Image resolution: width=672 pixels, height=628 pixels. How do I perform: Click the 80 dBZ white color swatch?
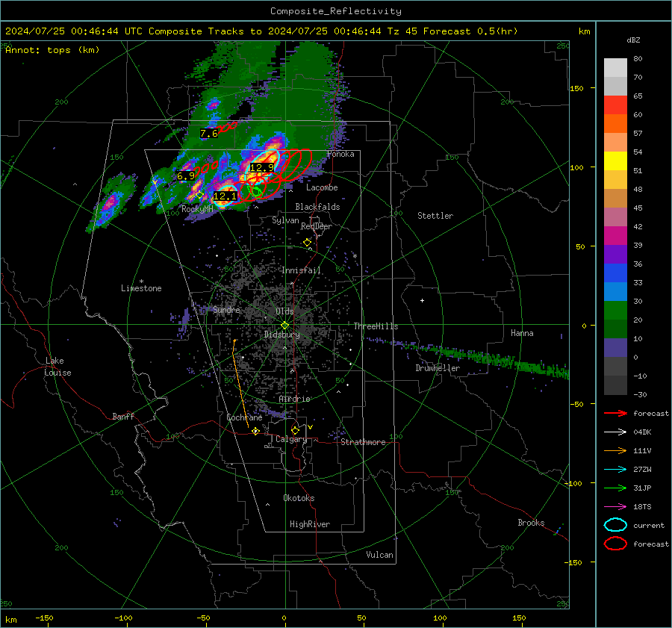pos(615,67)
